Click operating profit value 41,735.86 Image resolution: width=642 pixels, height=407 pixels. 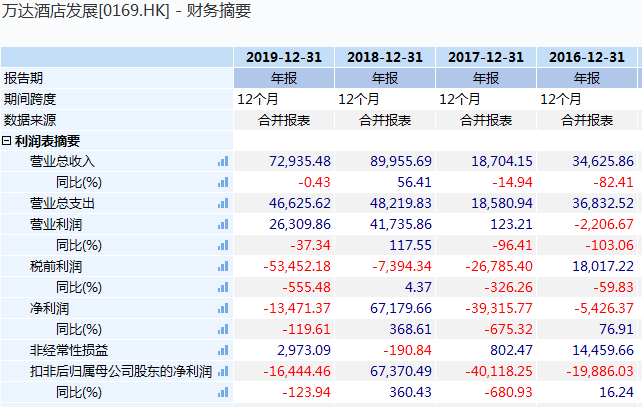pyautogui.click(x=401, y=224)
